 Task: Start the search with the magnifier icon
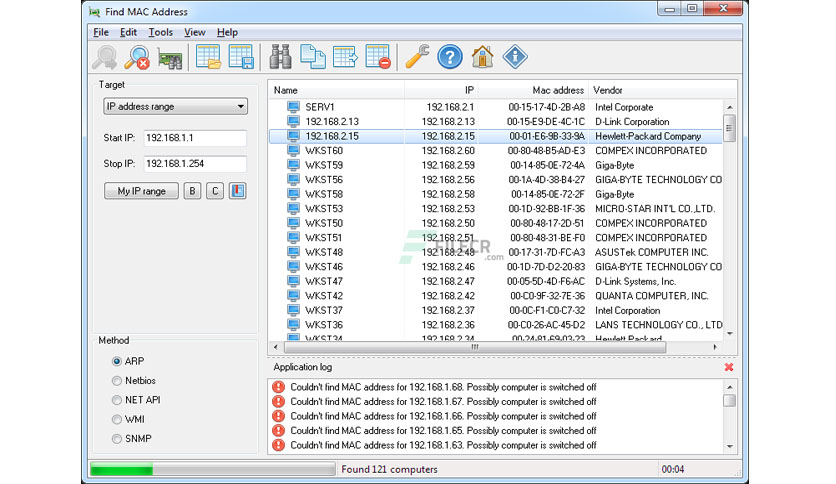(x=104, y=57)
